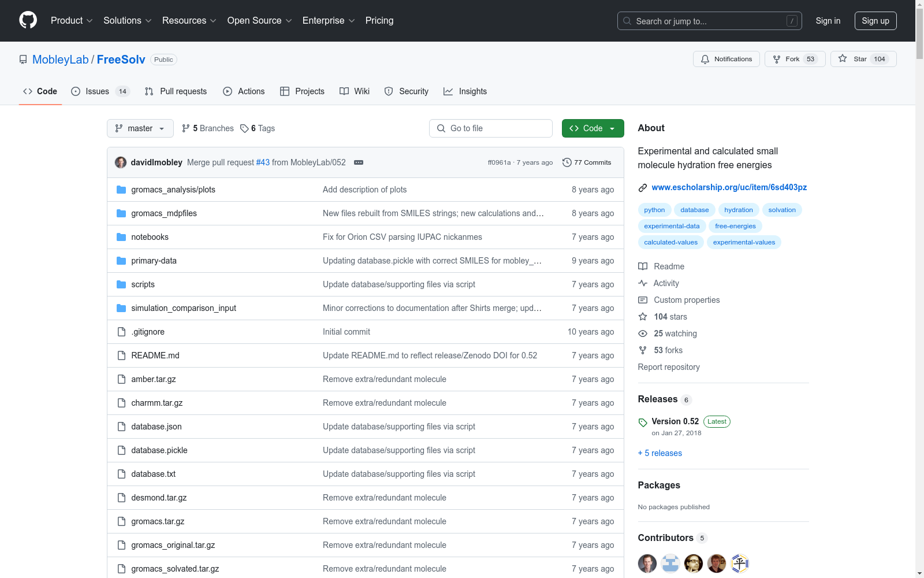This screenshot has height=578, width=924.
Task: Open the Pricing page
Action: pyautogui.click(x=379, y=20)
